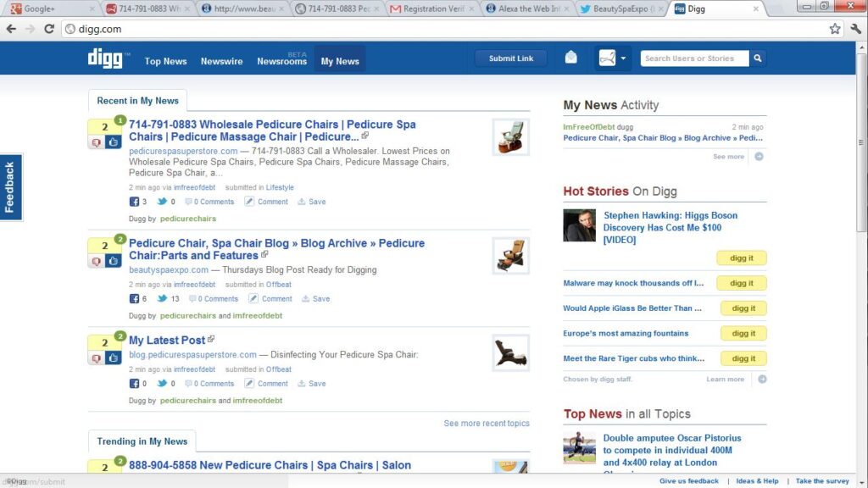Image resolution: width=868 pixels, height=488 pixels.
Task: Open the user profile avatar menu
Action: (x=612, y=58)
